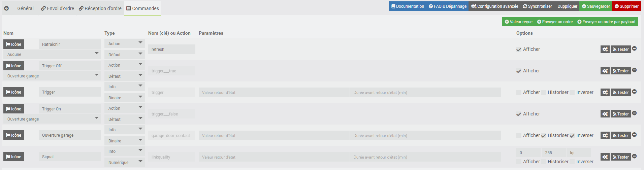Edit the Signal maximum value field 255
Image resolution: width=644 pixels, height=170 pixels.
click(553, 152)
